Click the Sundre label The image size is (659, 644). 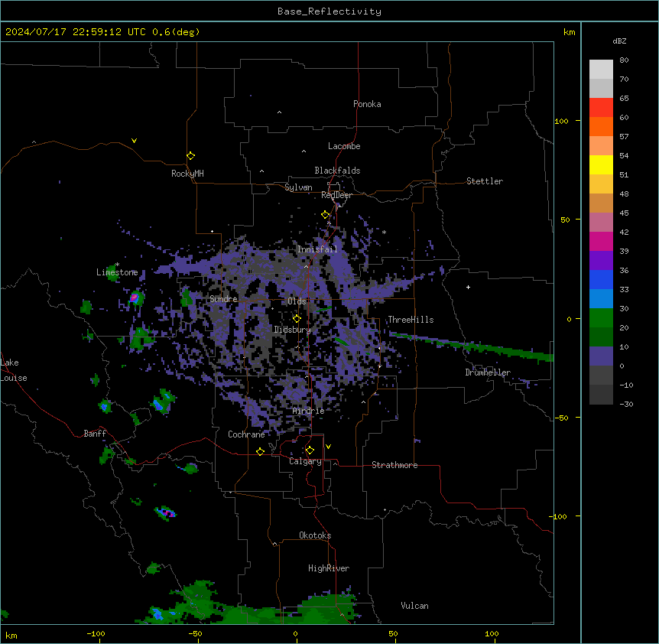[223, 299]
